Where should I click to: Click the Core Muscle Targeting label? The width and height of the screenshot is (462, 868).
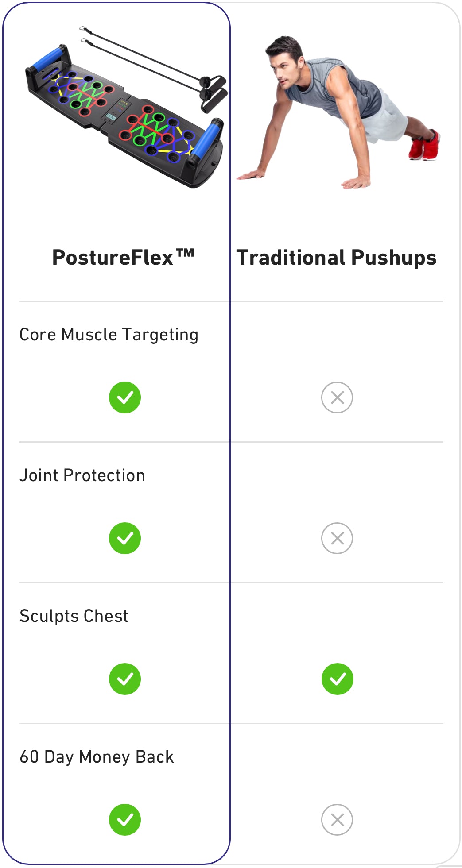click(x=109, y=335)
